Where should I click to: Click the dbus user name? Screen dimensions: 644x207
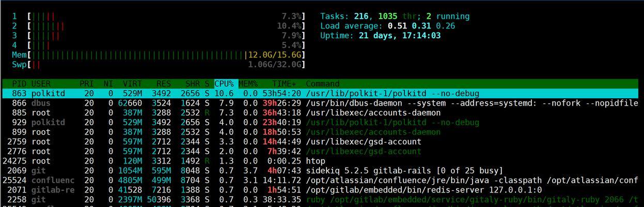[x=41, y=103]
